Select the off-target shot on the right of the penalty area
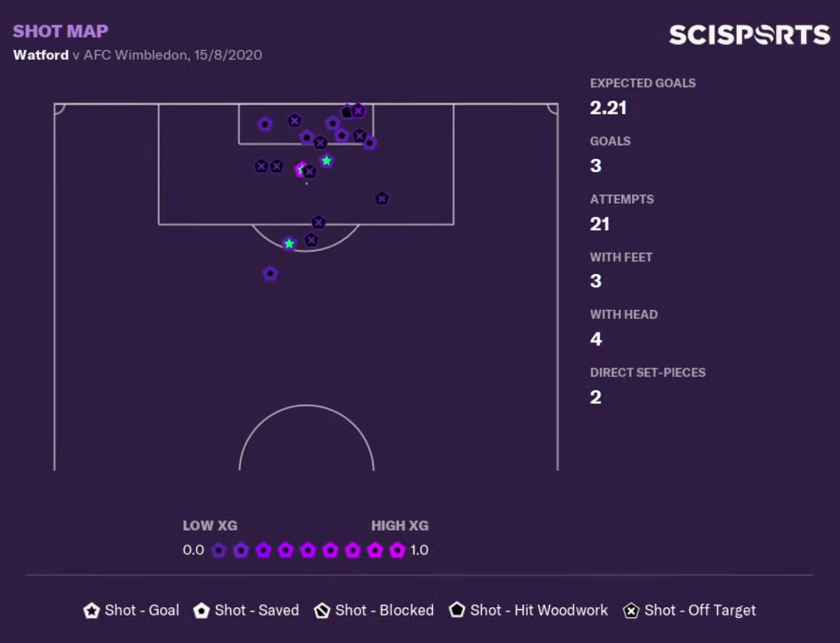This screenshot has width=840, height=643. (x=381, y=199)
